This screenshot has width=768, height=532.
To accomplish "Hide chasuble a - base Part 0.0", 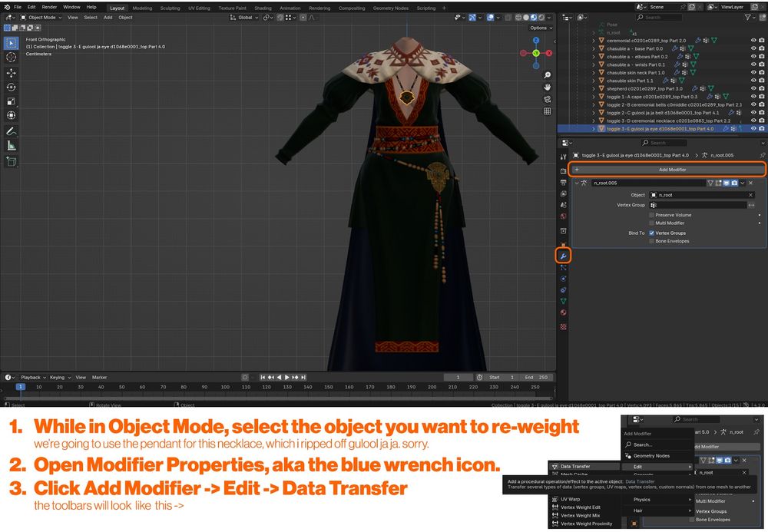I will (x=754, y=48).
